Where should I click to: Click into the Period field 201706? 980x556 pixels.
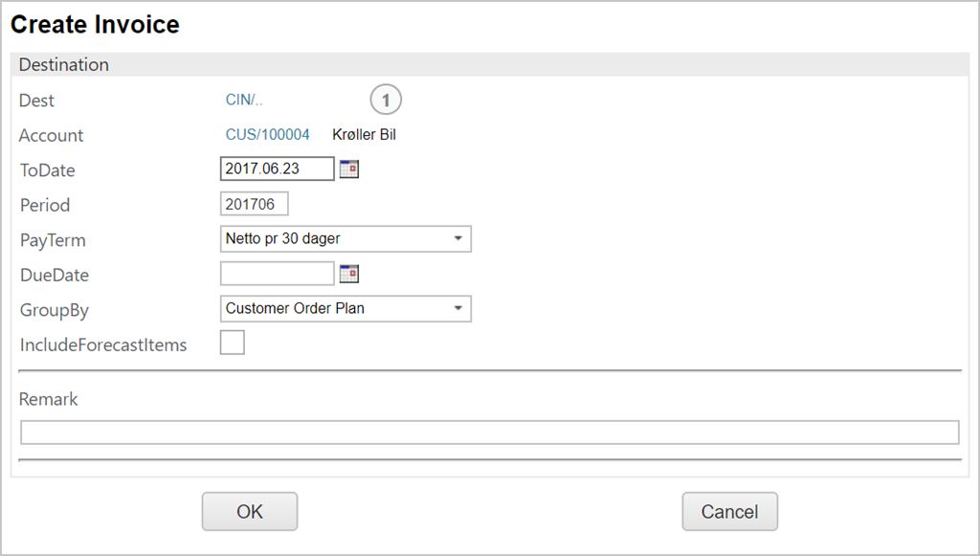point(254,205)
